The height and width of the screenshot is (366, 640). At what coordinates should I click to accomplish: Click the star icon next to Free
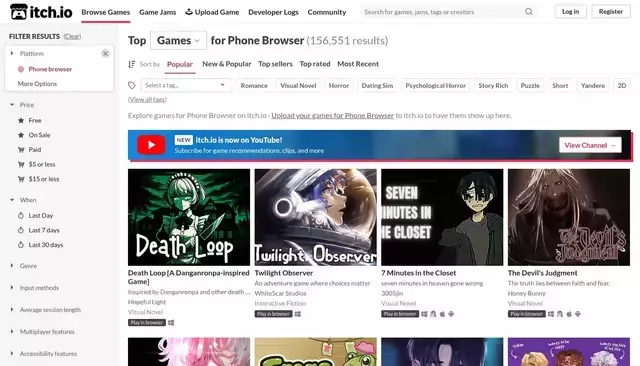click(21, 120)
